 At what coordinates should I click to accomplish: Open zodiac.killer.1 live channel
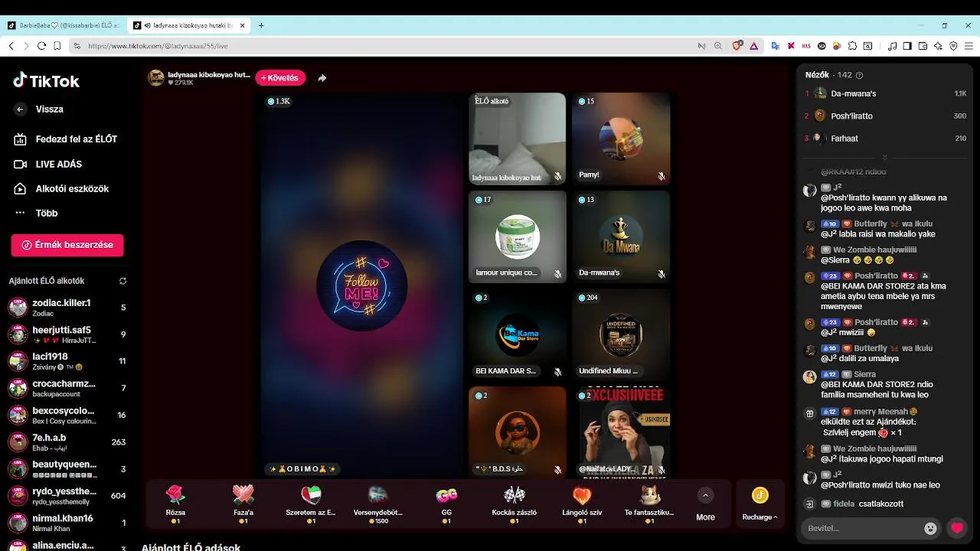point(67,308)
